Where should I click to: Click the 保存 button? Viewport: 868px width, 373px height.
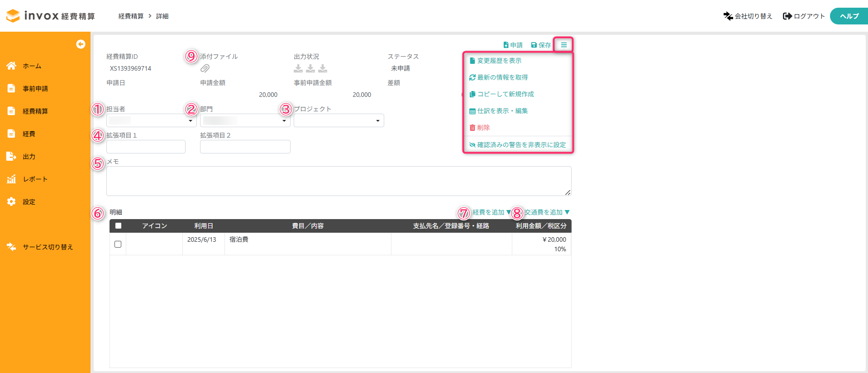click(541, 45)
